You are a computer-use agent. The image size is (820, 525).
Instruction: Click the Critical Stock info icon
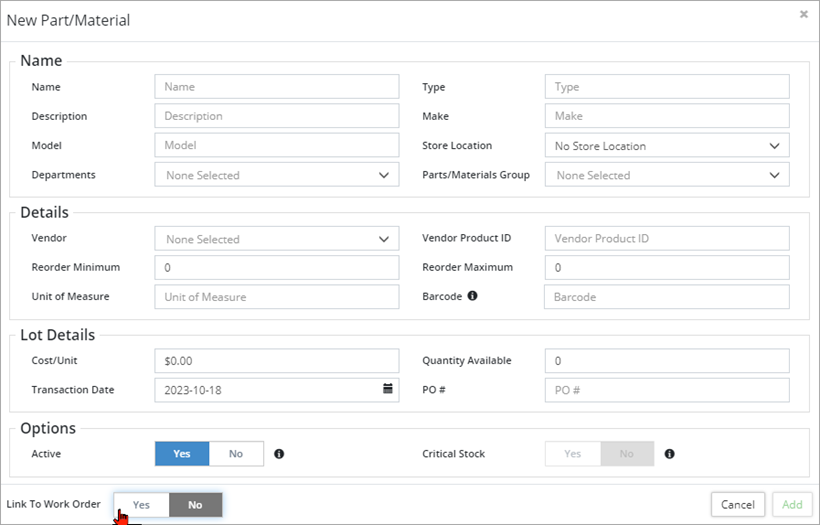pyautogui.click(x=669, y=454)
